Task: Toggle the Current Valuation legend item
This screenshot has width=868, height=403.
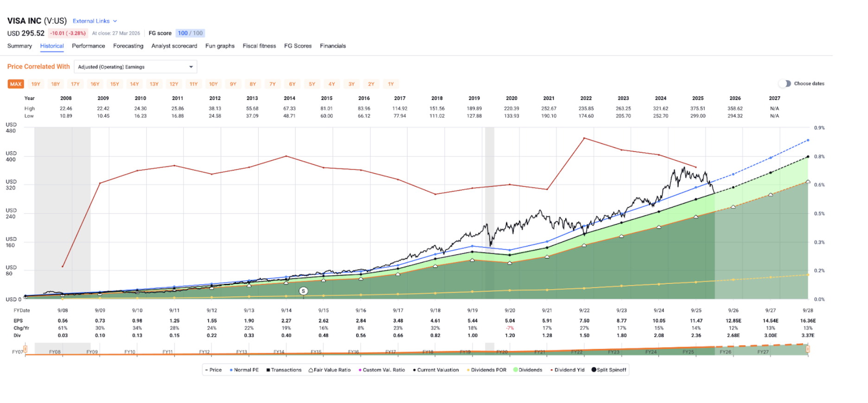Action: 435,370
